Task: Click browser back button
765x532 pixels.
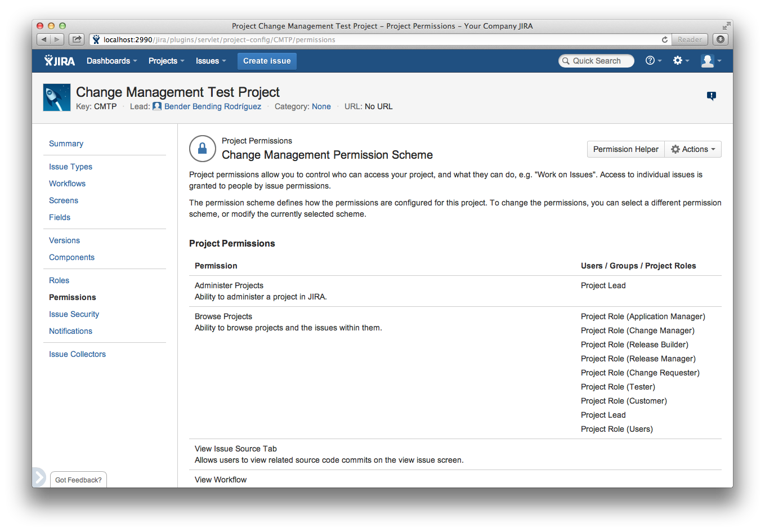Action: (x=44, y=39)
